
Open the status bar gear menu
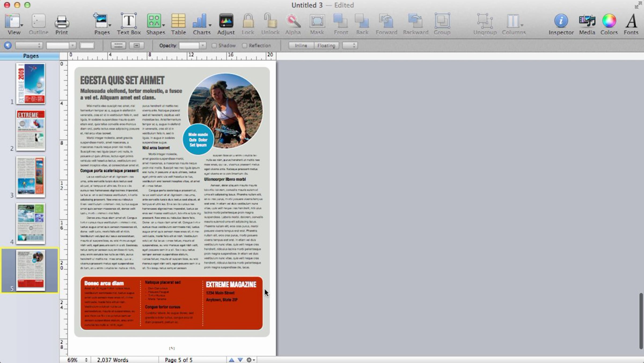250,360
